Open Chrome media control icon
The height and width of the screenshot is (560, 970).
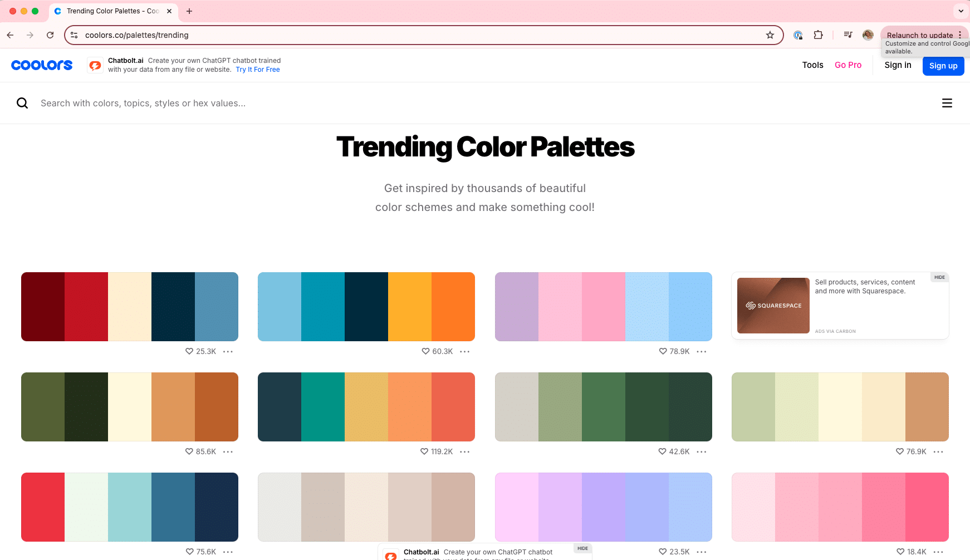pyautogui.click(x=848, y=35)
